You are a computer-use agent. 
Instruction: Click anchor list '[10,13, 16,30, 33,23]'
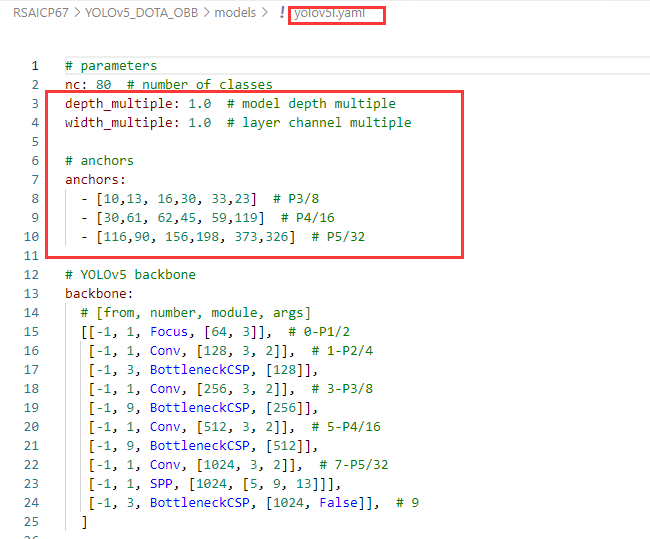tap(177, 199)
